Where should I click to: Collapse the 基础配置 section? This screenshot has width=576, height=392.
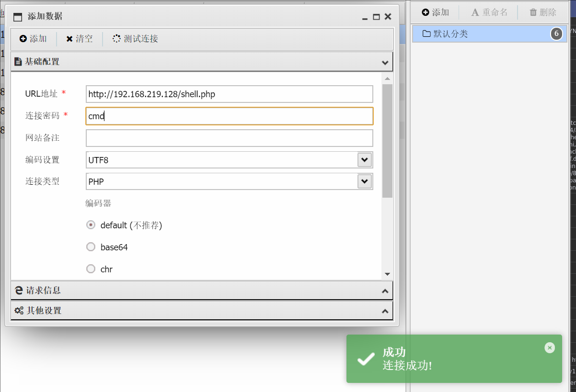coord(385,62)
